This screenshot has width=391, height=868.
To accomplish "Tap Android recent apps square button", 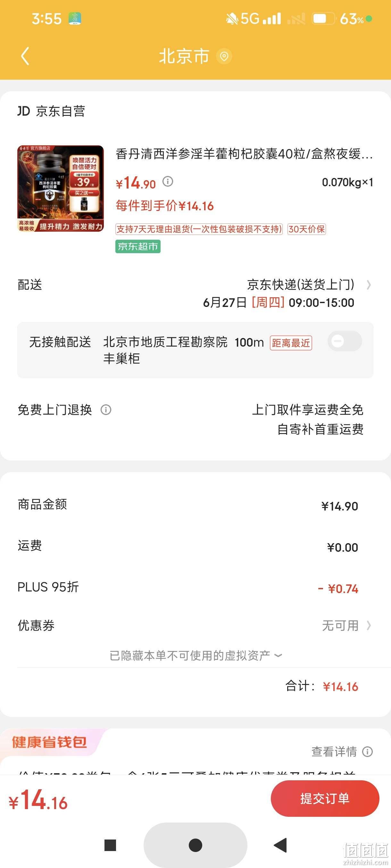I will coord(110,845).
